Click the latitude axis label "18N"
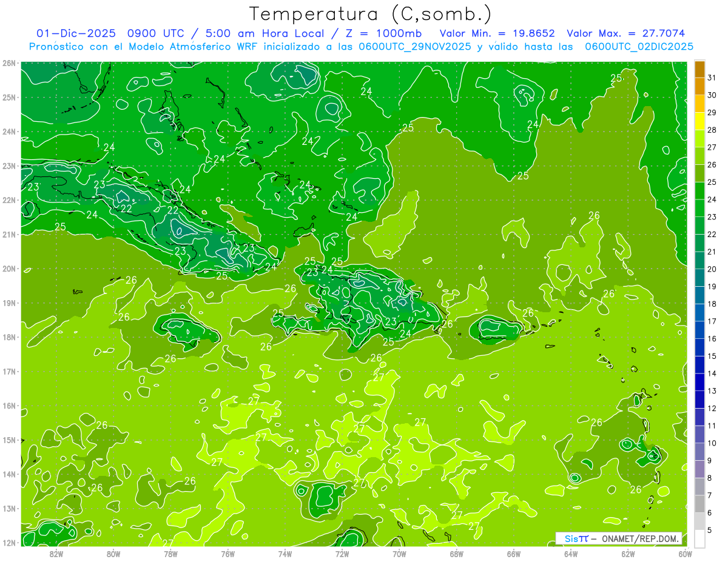Image resolution: width=728 pixels, height=562 pixels. click(x=9, y=337)
